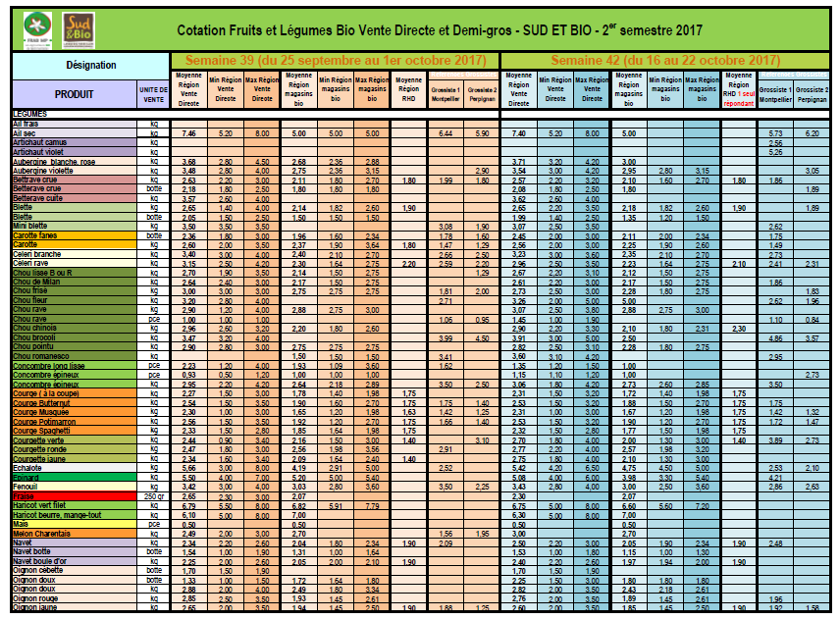The height and width of the screenshot is (620, 840).
Task: Select the Semaine 39 section header
Action: [336, 61]
